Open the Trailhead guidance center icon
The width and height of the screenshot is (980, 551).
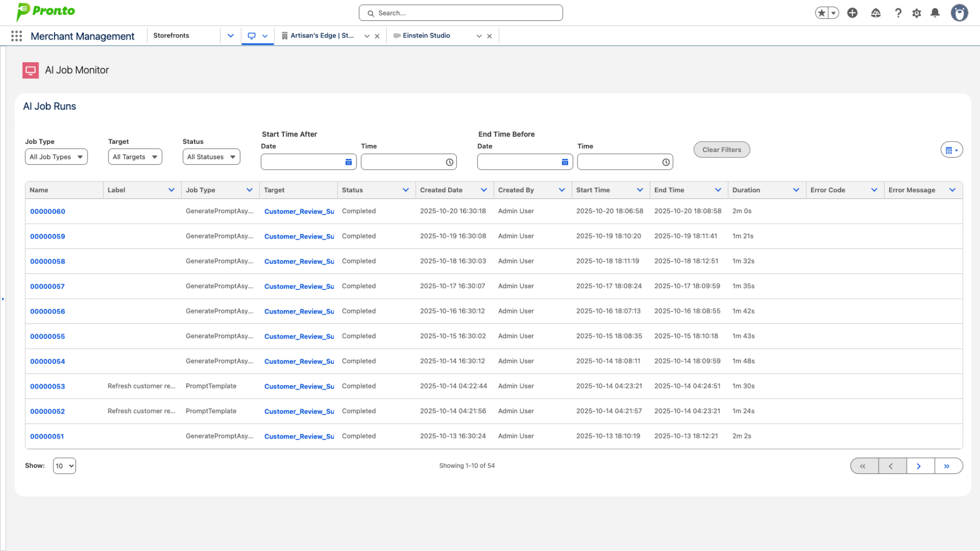pyautogui.click(x=876, y=12)
